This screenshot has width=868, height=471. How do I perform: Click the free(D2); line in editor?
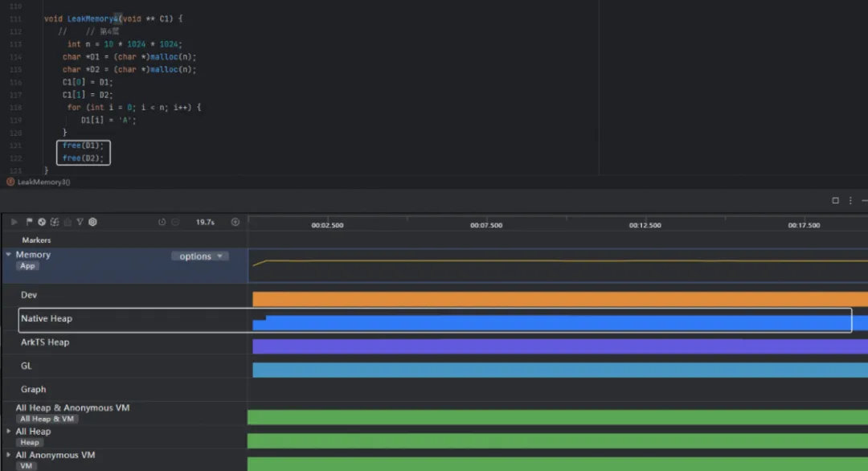click(83, 158)
